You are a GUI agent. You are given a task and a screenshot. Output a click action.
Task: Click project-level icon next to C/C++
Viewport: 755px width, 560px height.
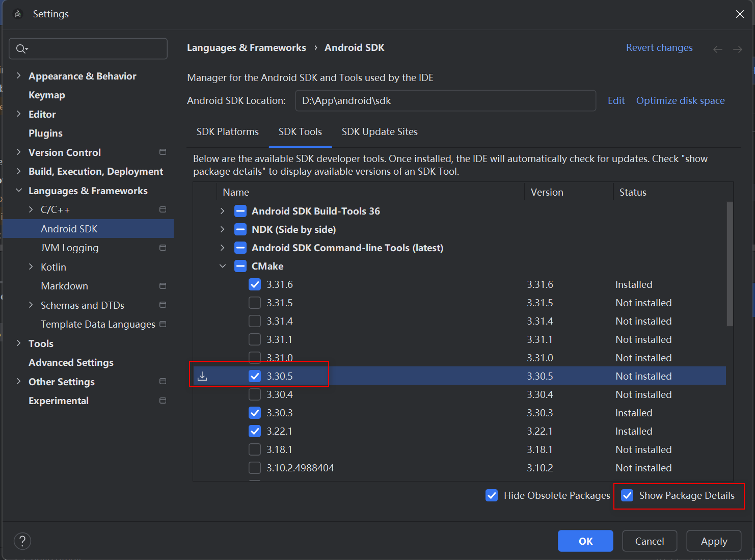pyautogui.click(x=163, y=209)
